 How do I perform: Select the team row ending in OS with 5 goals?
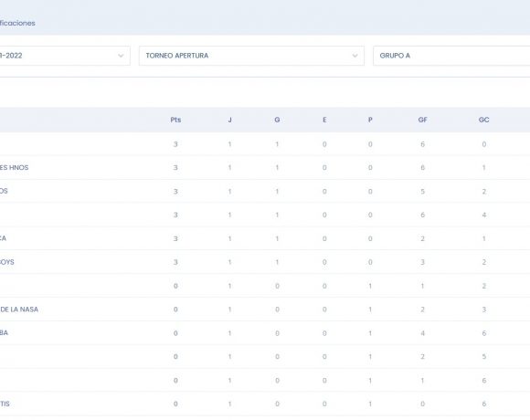(265, 192)
